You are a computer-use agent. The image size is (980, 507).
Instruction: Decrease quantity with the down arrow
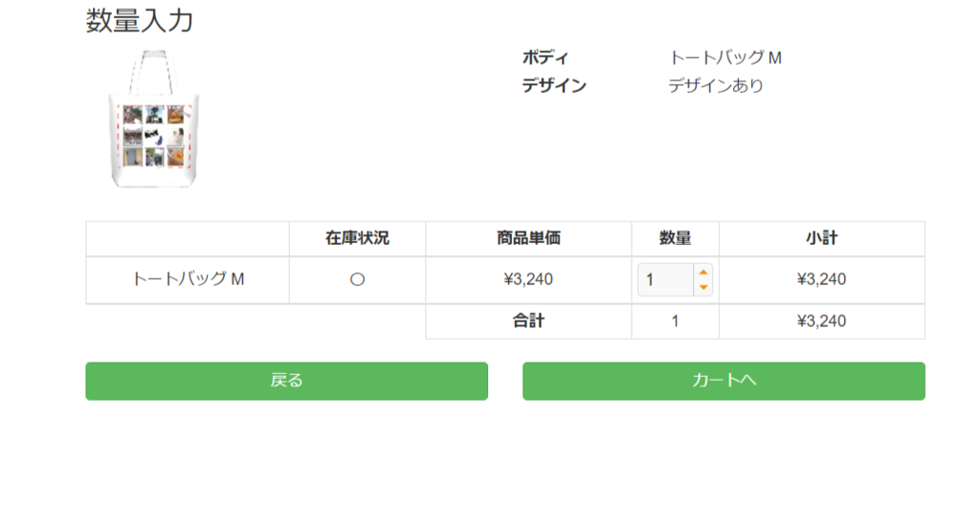703,287
